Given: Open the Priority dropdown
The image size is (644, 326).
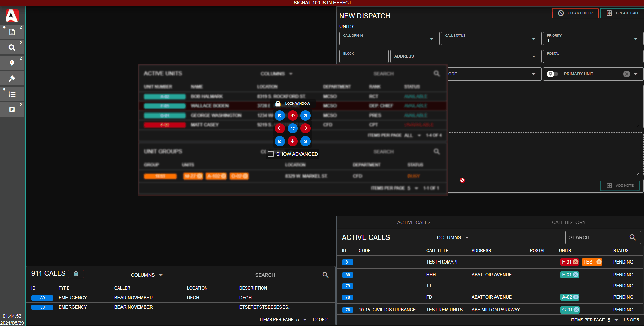Looking at the screenshot, I should point(593,39).
